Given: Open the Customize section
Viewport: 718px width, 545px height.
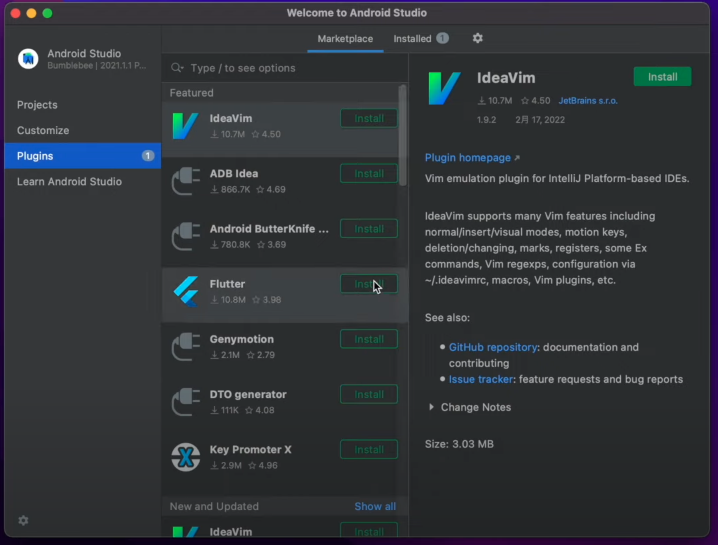Looking at the screenshot, I should point(43,131).
